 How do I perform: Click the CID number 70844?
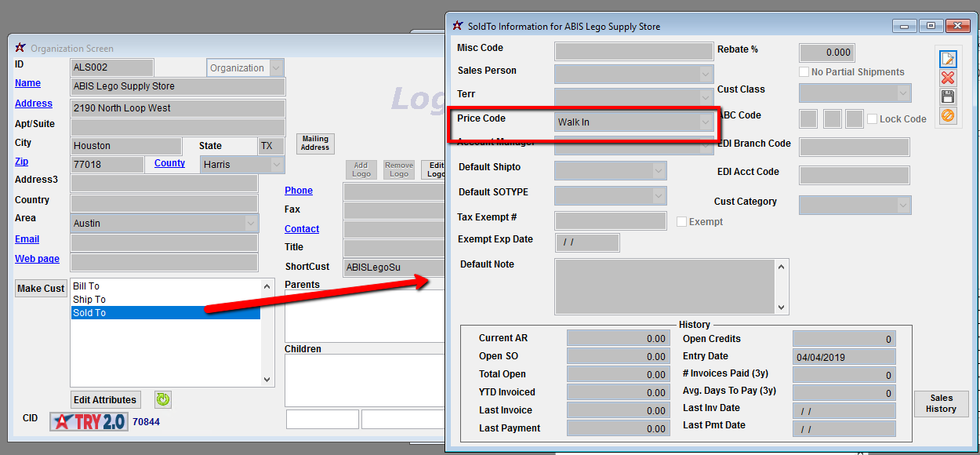point(146,422)
